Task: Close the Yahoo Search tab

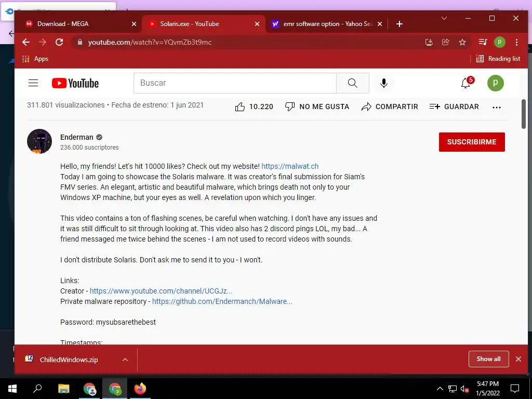Action: click(x=380, y=24)
